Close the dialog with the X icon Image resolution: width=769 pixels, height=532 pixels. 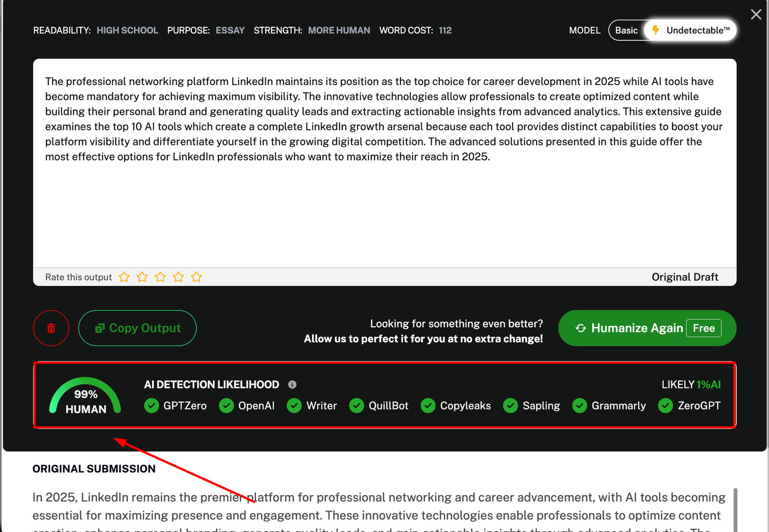pyautogui.click(x=756, y=14)
